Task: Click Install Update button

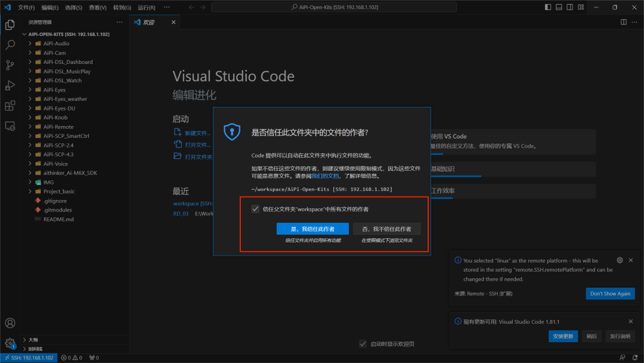Action: (x=563, y=336)
